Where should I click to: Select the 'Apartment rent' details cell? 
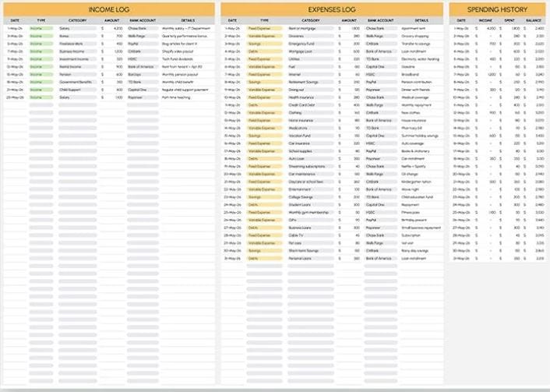tap(421, 28)
